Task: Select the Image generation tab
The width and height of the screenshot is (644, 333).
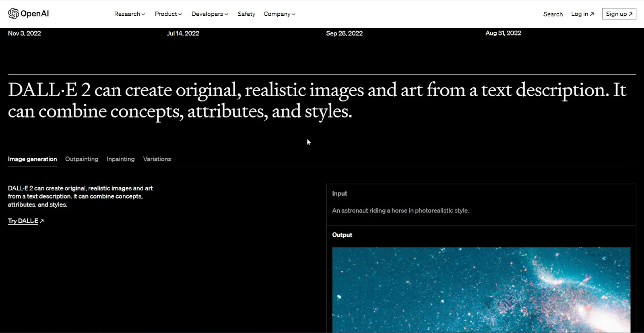Action: click(x=33, y=159)
